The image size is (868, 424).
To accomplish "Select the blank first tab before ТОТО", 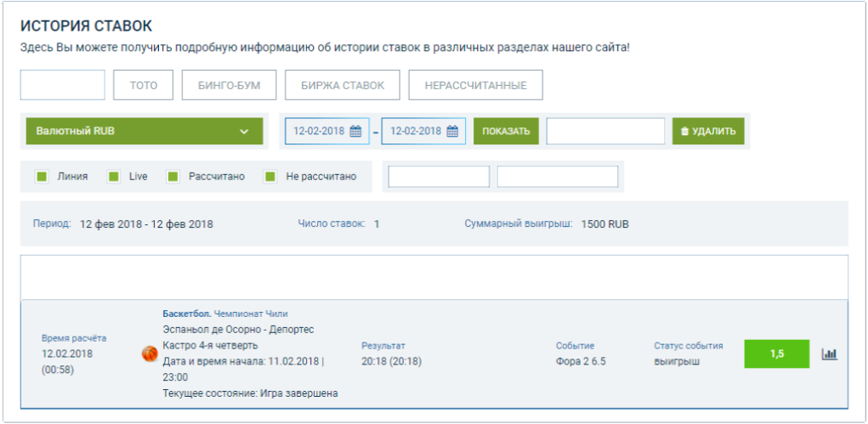I will click(x=62, y=85).
